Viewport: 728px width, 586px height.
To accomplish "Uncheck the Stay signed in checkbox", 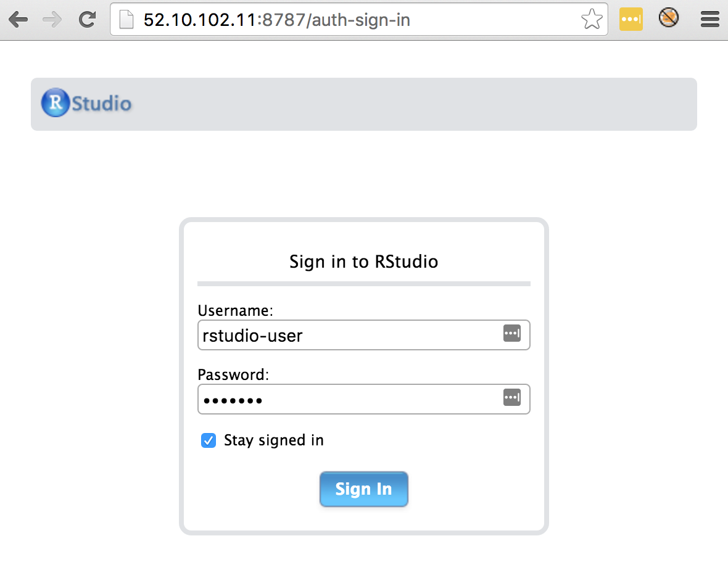I will [209, 440].
